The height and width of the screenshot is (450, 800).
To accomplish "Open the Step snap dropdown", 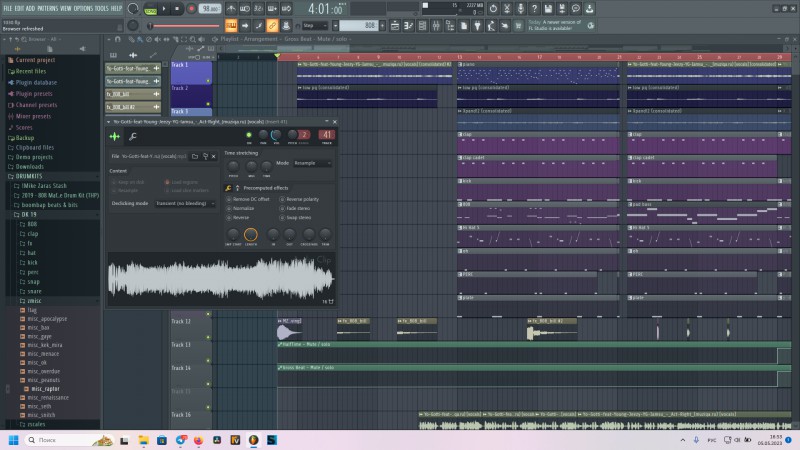I will click(315, 26).
